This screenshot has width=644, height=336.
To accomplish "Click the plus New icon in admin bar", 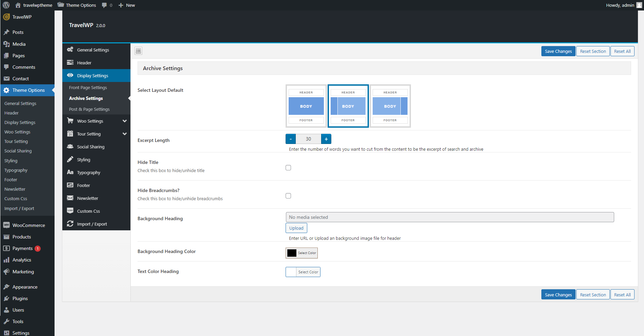I will point(121,5).
